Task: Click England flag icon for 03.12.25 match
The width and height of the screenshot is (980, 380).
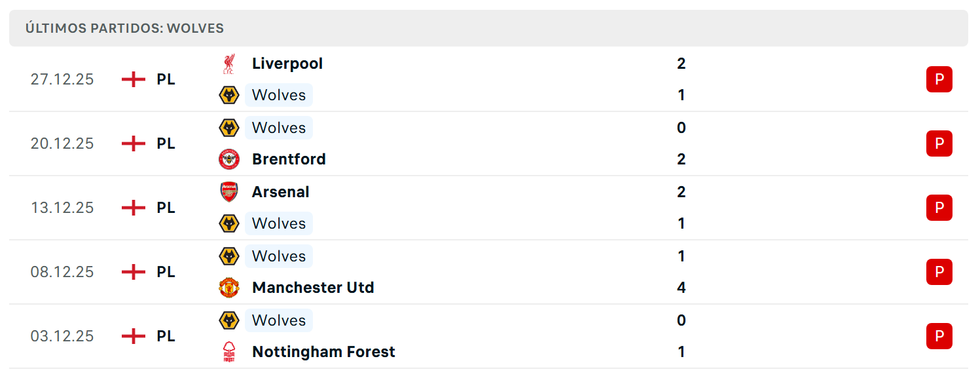Action: 134,336
